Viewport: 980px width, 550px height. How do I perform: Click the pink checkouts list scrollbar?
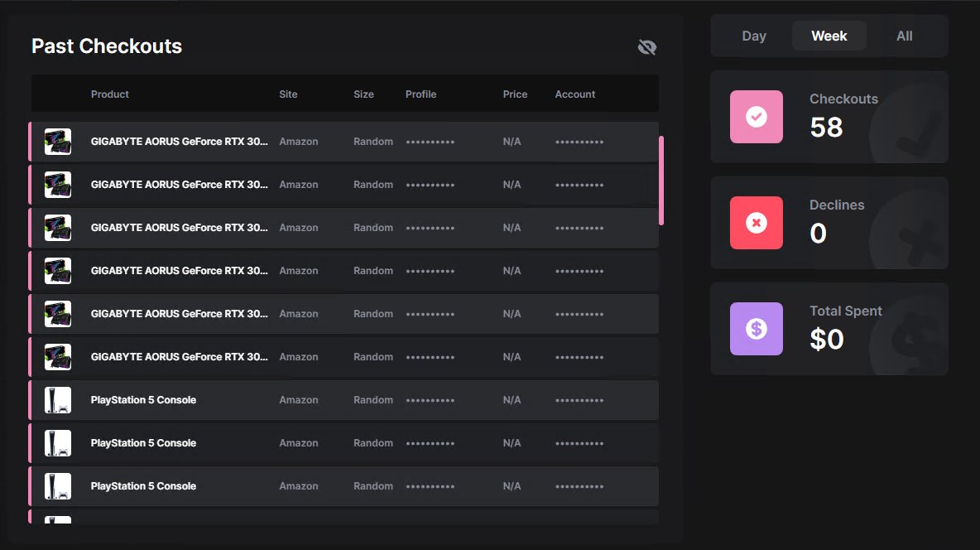tap(661, 181)
